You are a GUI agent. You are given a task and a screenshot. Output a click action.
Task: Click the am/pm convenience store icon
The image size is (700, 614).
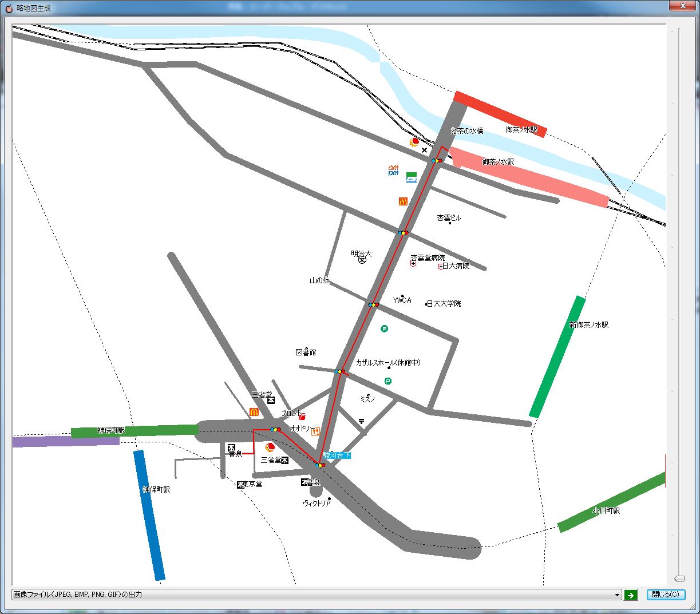[393, 171]
